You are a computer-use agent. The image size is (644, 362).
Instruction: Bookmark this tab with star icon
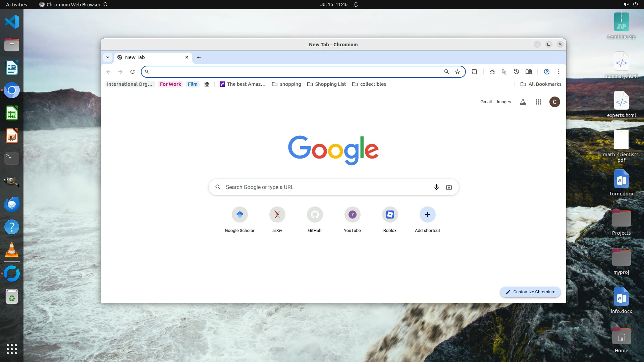[x=458, y=72]
